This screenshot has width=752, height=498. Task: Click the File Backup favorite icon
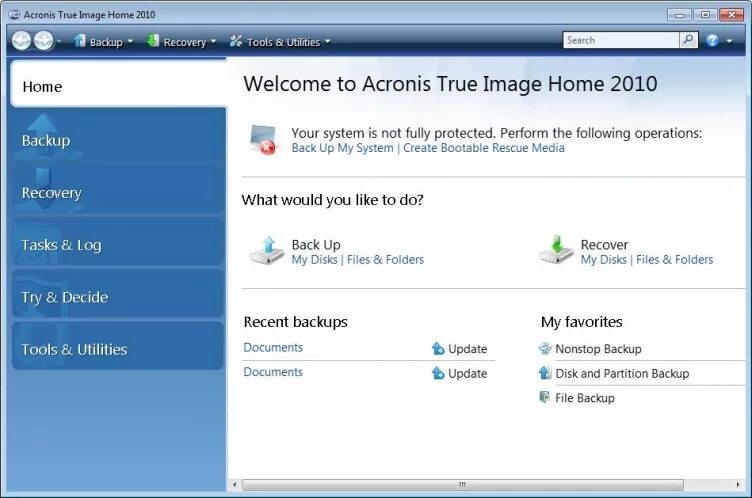tap(545, 397)
